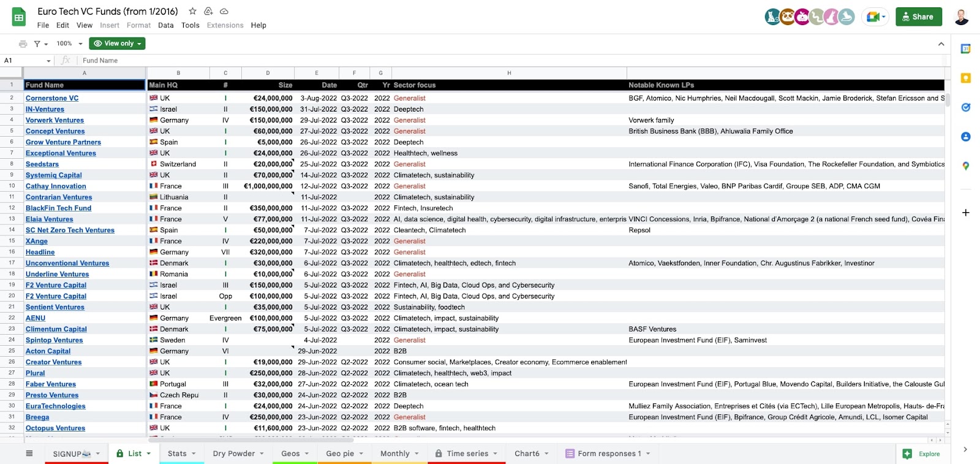Click the Sector focus header cell
The width and height of the screenshot is (980, 464).
[509, 85]
